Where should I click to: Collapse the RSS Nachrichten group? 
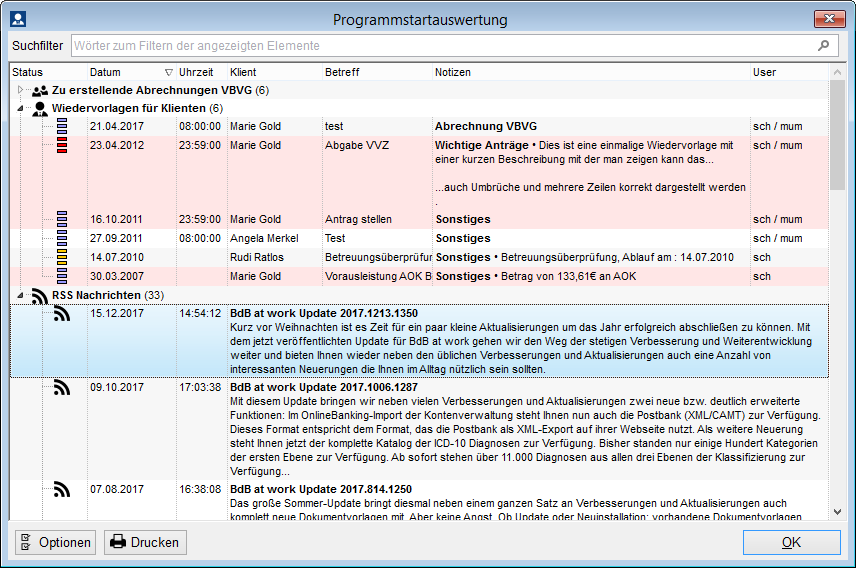(x=20, y=295)
